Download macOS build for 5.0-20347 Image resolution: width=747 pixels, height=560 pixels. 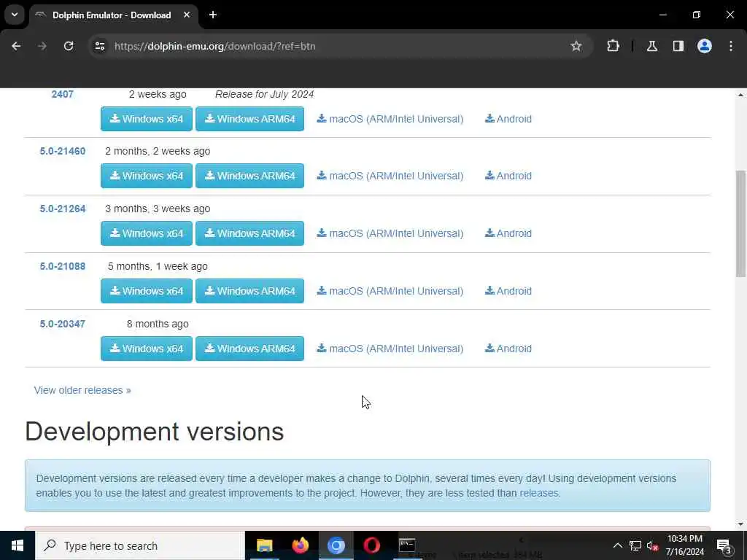pyautogui.click(x=390, y=349)
